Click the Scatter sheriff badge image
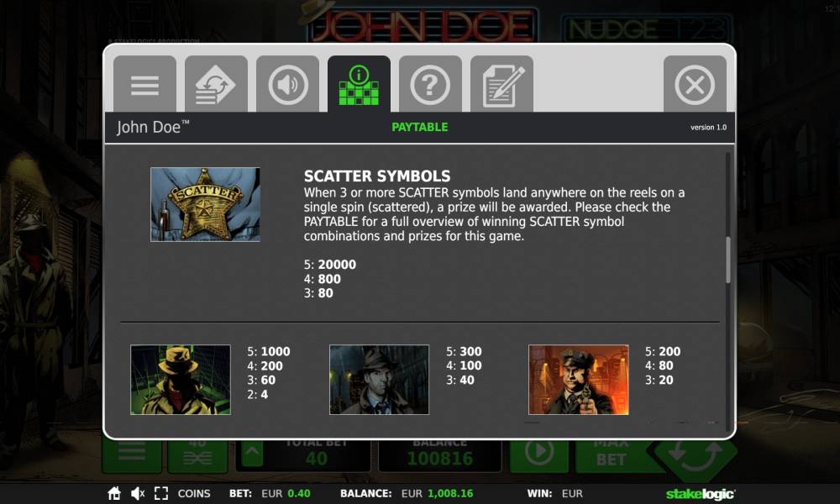This screenshot has width=840, height=504. 205,205
